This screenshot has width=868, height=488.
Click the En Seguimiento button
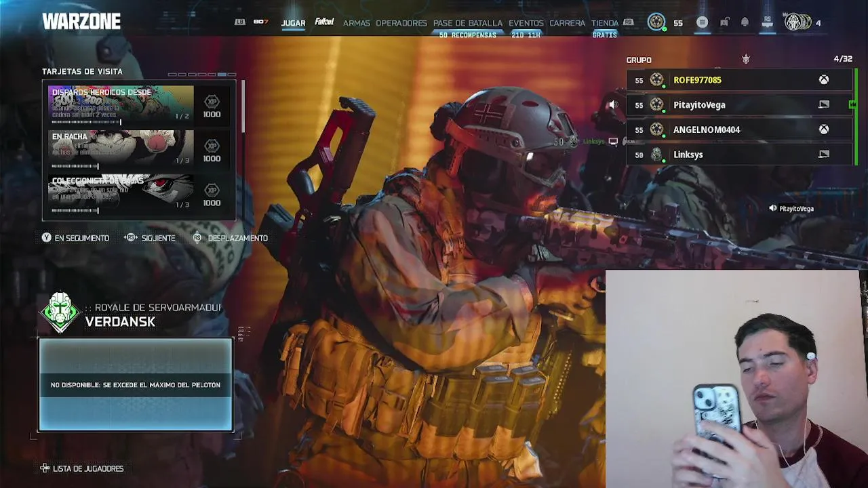tap(75, 238)
